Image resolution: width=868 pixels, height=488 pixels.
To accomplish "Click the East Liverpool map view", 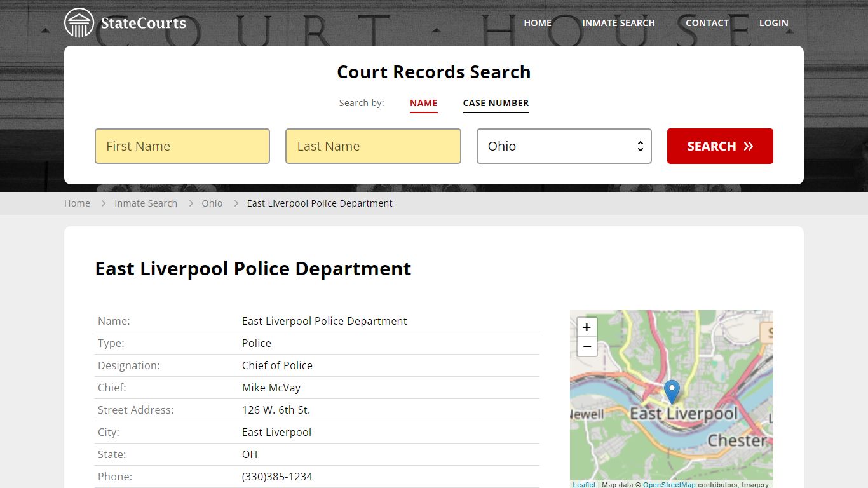I will [672, 399].
